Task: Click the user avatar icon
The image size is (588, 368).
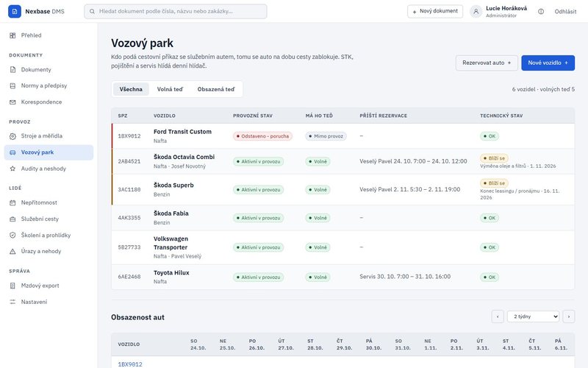Action: (476, 12)
